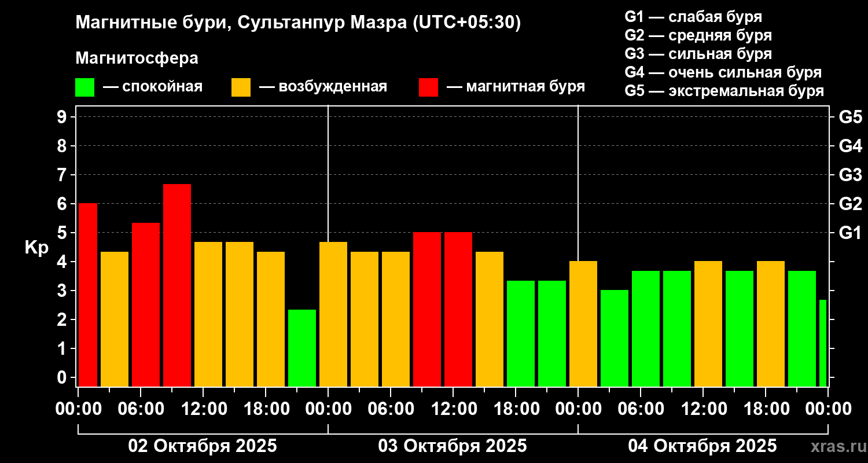Click the 'G4' label on the right axis
The height and width of the screenshot is (463, 868).
[x=851, y=146]
